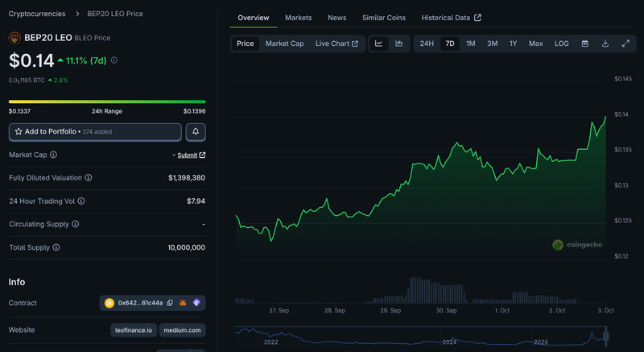Open the leofinance.io website link
This screenshot has width=644, height=352.
(133, 329)
